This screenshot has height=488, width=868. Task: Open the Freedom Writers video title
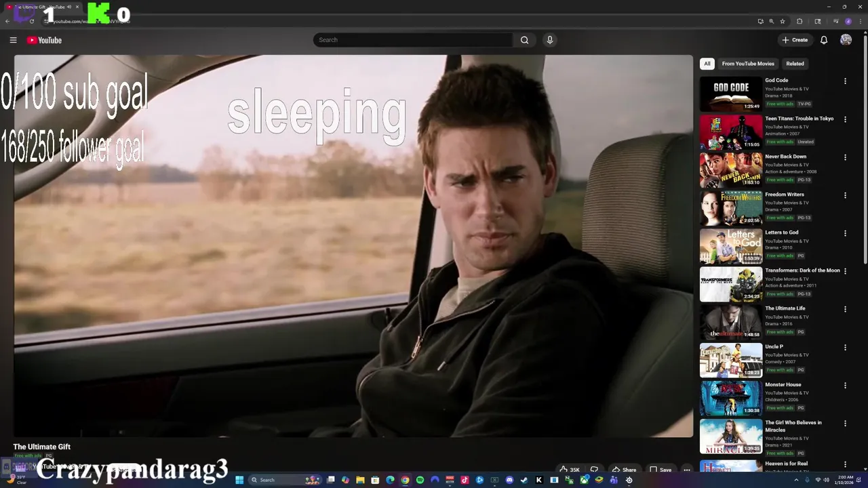[785, 195]
